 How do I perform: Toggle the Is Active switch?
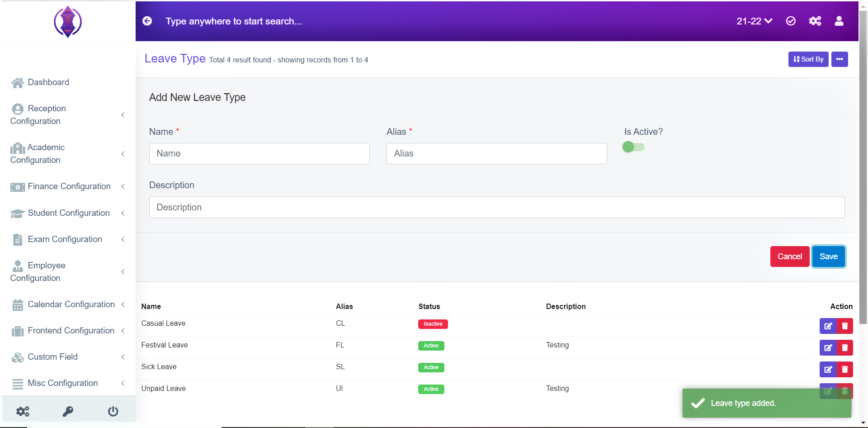pos(633,147)
